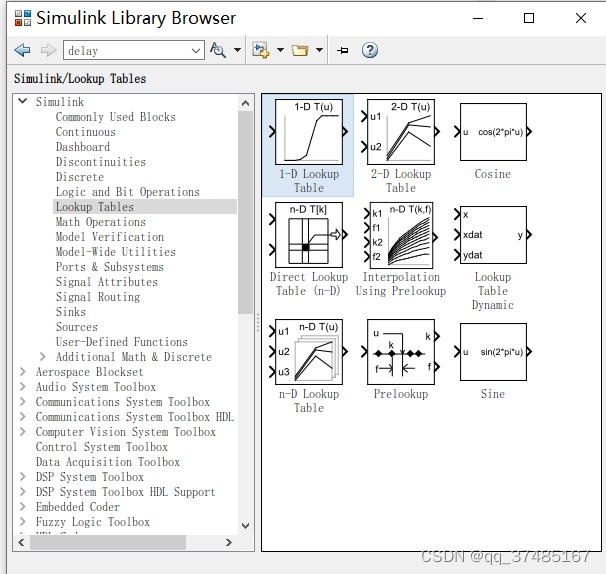Image resolution: width=606 pixels, height=574 pixels.
Task: Open Ports & Subsystems library
Action: 110,267
